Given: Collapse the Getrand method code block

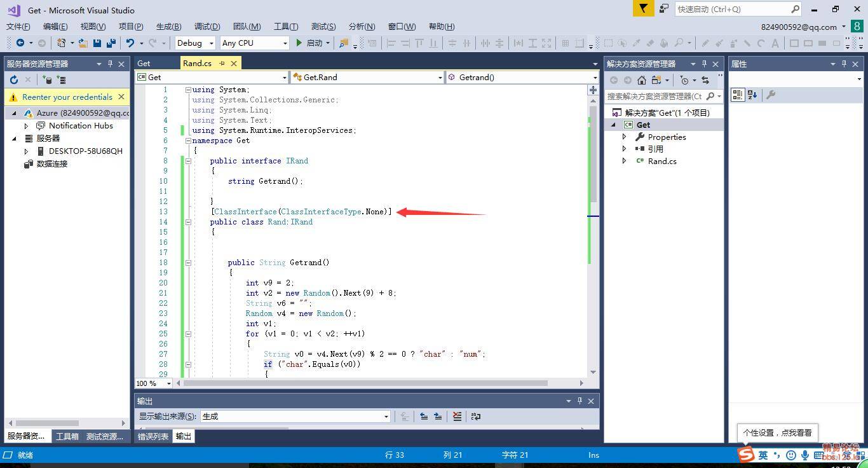Looking at the screenshot, I should (x=188, y=263).
